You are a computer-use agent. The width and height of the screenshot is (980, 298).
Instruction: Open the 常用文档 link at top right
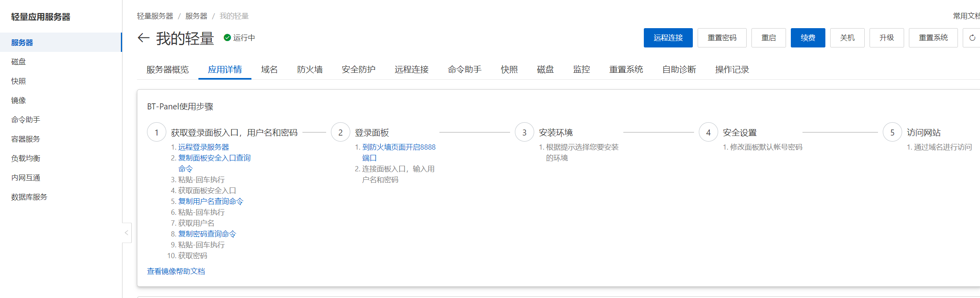[x=966, y=16]
